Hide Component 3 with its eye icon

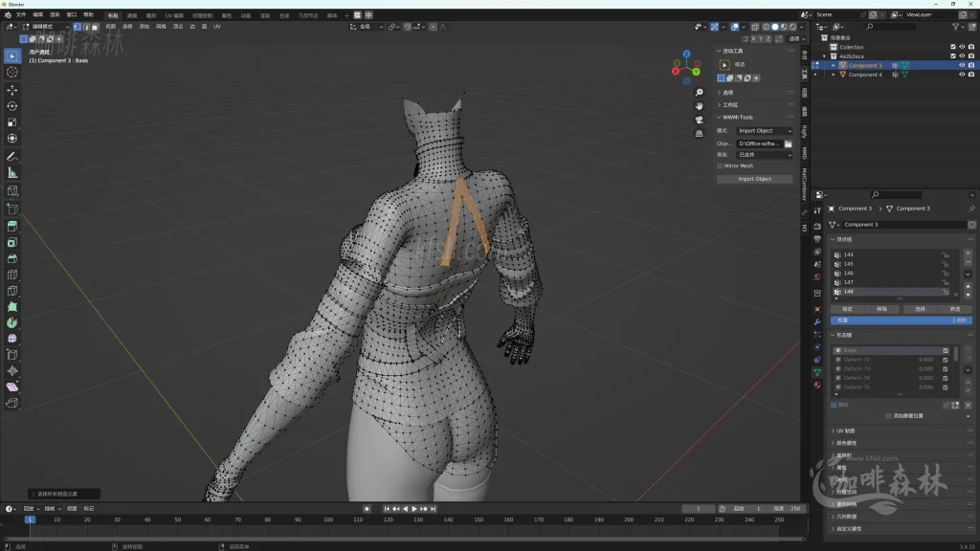click(x=962, y=65)
